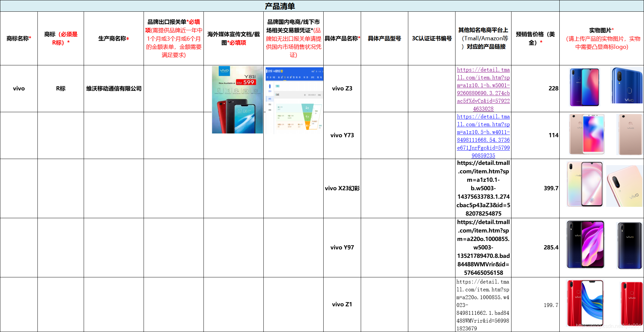Select the vivo X23 front-view phone image

(585, 184)
